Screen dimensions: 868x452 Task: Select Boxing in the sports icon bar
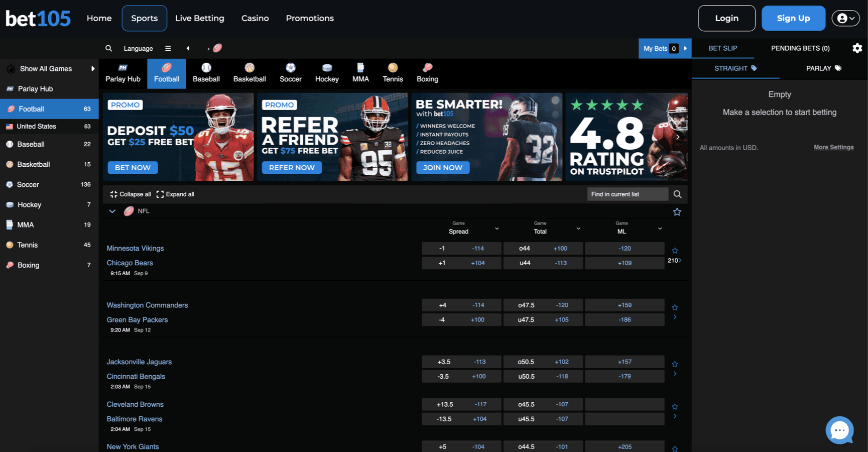[427, 73]
